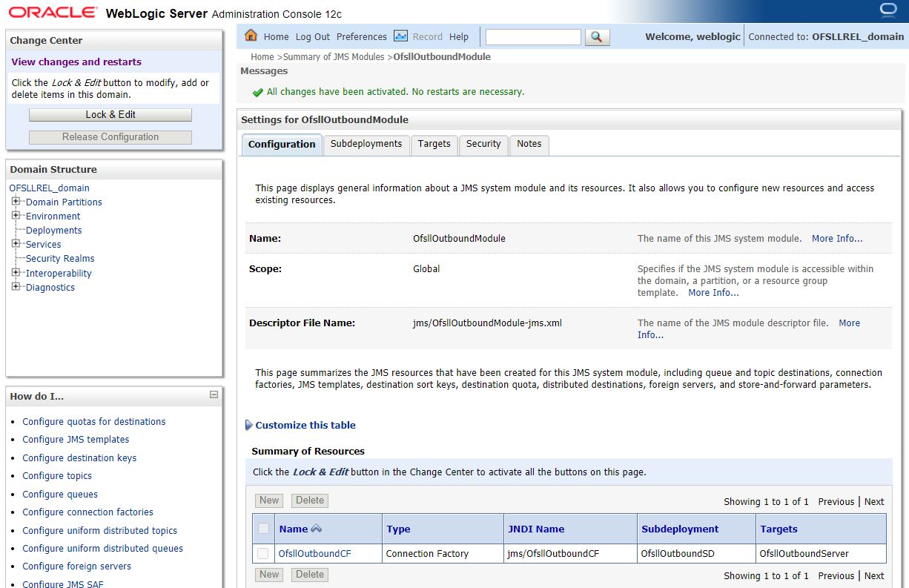Viewport: 909px width, 588px height.
Task: Click Home in the top toolbar
Action: click(x=276, y=36)
